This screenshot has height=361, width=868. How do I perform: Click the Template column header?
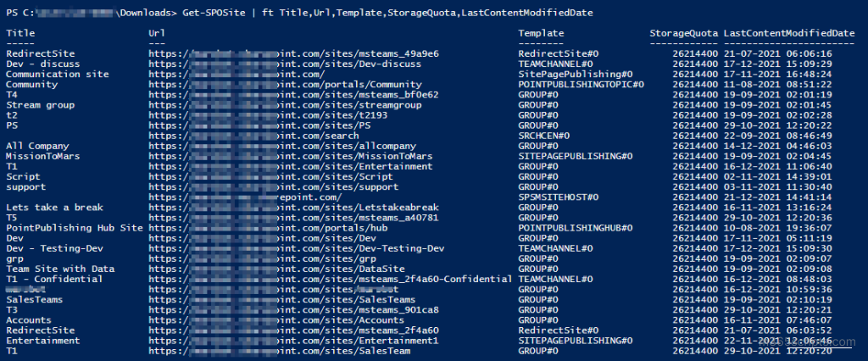pos(542,33)
